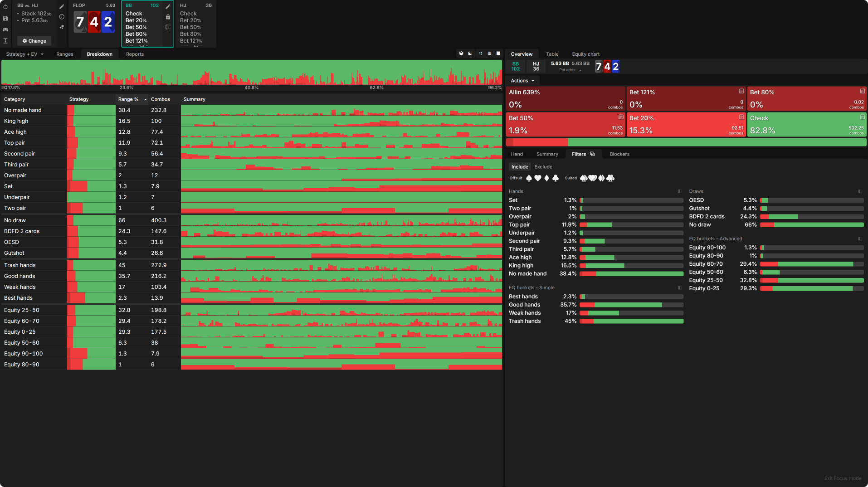Open the Hand tab
868x487 pixels.
[517, 154]
